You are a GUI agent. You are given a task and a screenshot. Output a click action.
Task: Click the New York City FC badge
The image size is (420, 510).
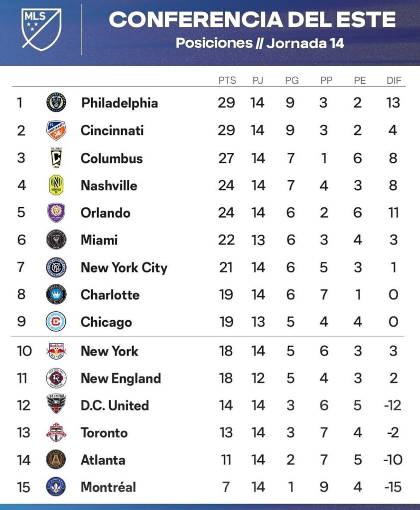pos(56,267)
